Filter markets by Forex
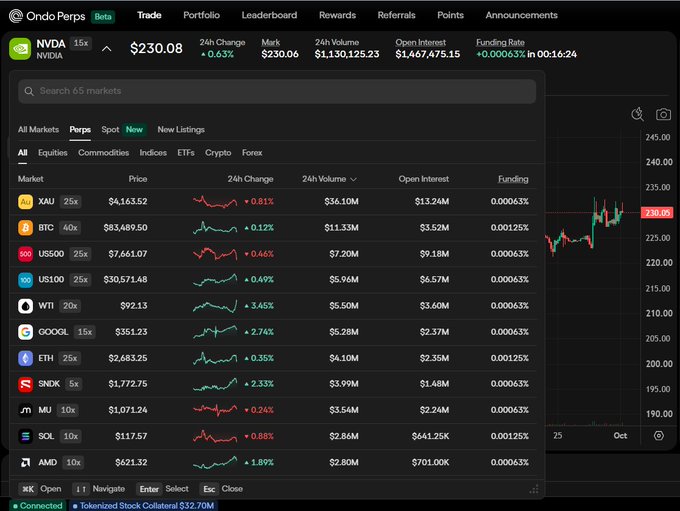Screen dimensions: 680x511 click(252, 153)
